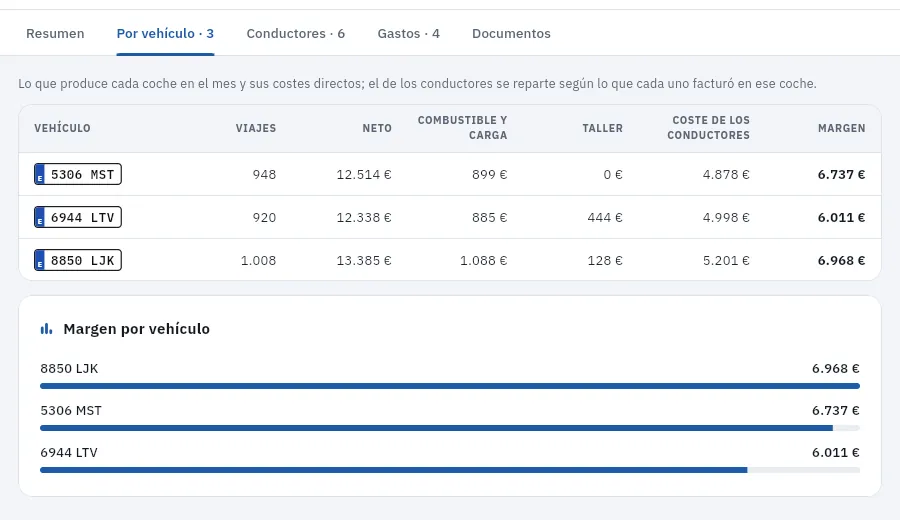The image size is (900, 520).
Task: Select the 1.008 trips value
Action: pos(258,261)
